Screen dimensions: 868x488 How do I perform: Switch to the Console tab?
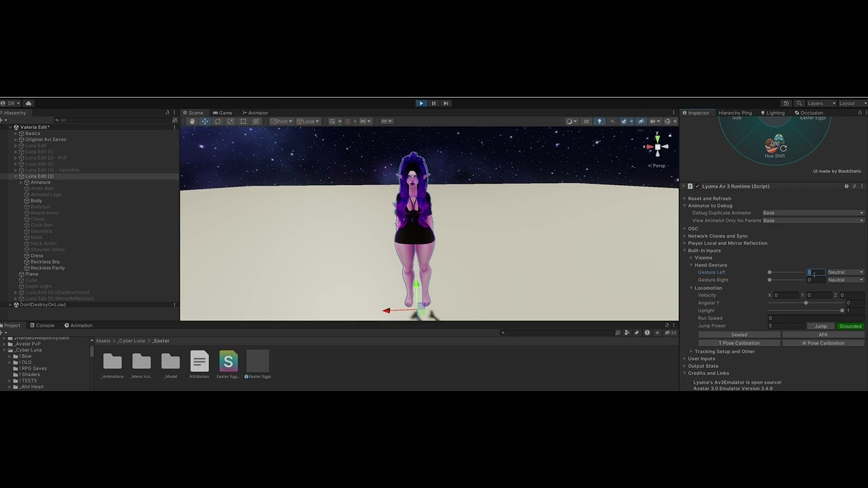(42, 325)
